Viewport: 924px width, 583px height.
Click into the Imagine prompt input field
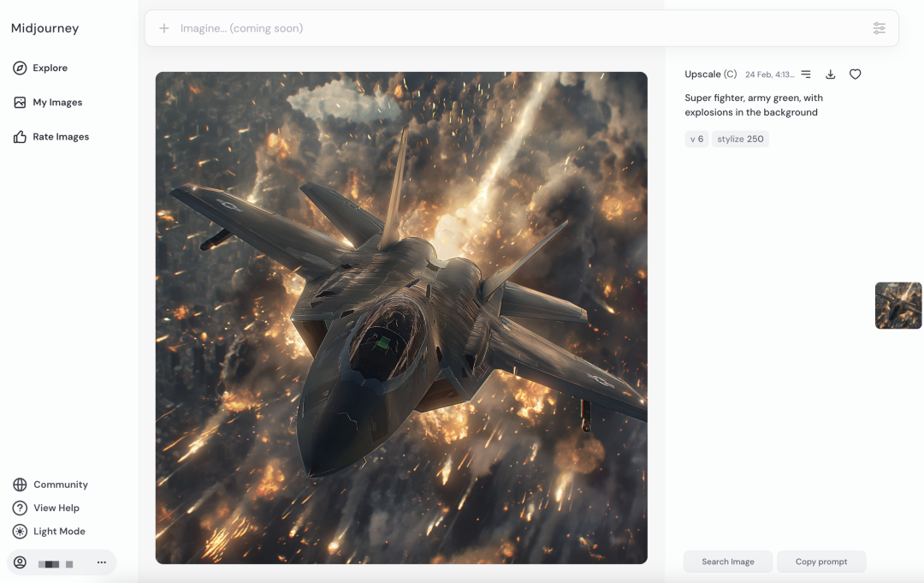tap(513, 28)
